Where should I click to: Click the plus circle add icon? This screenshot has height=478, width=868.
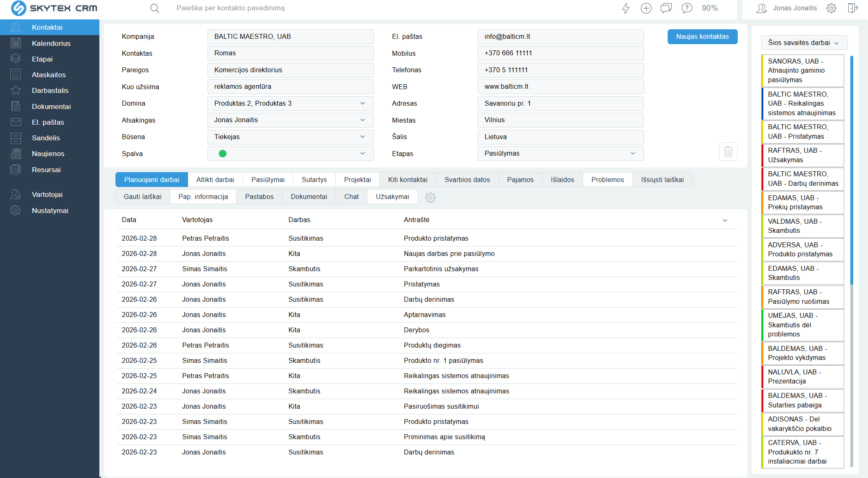click(x=646, y=8)
